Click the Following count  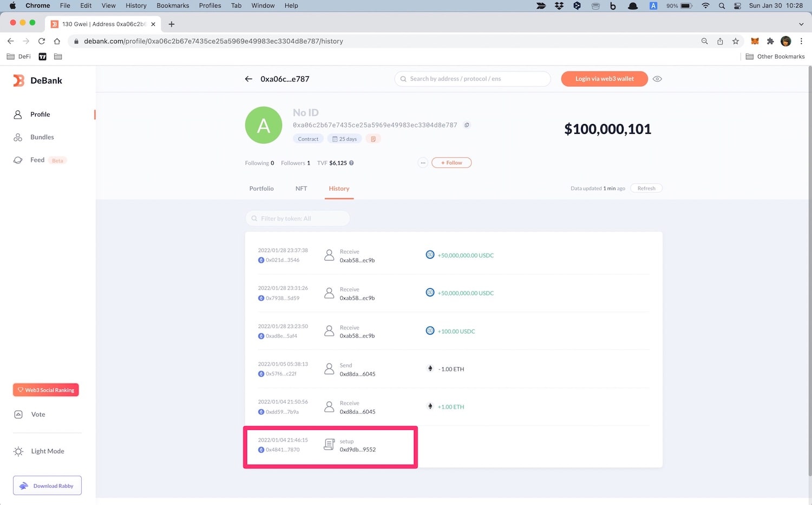pyautogui.click(x=259, y=163)
